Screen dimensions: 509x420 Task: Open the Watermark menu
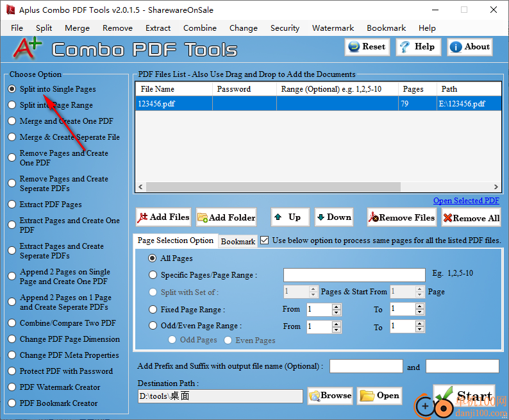333,28
